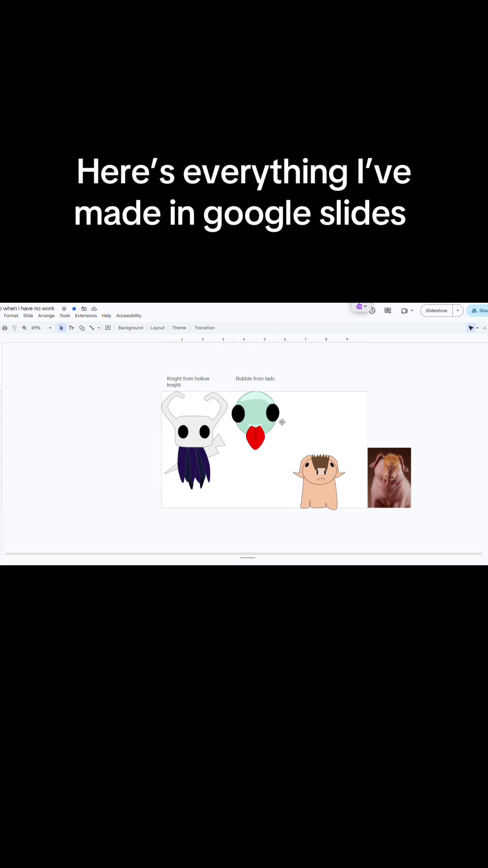Screen dimensions: 488x868
Task: Open the Shape insert tool
Action: [x=82, y=328]
